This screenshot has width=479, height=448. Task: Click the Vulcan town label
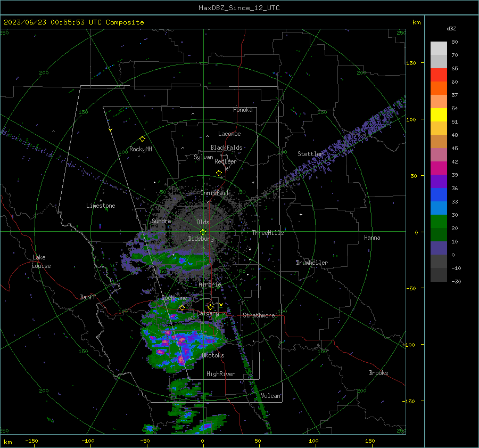(x=271, y=396)
